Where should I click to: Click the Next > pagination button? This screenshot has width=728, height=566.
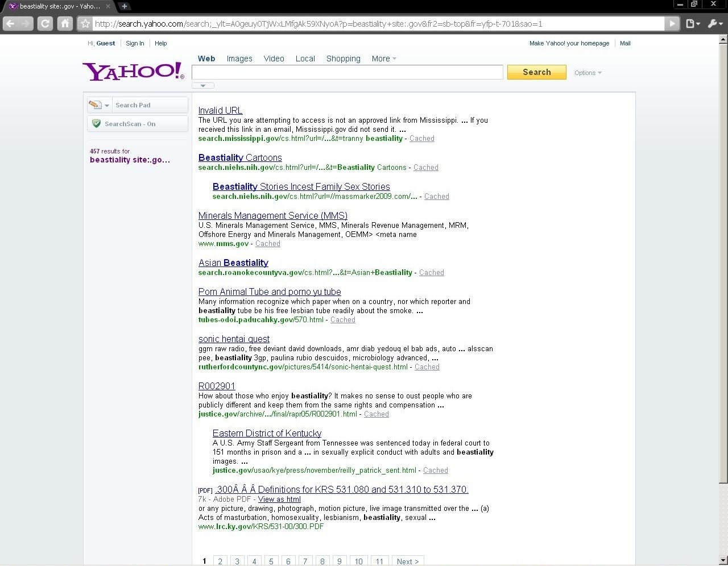pyautogui.click(x=408, y=561)
